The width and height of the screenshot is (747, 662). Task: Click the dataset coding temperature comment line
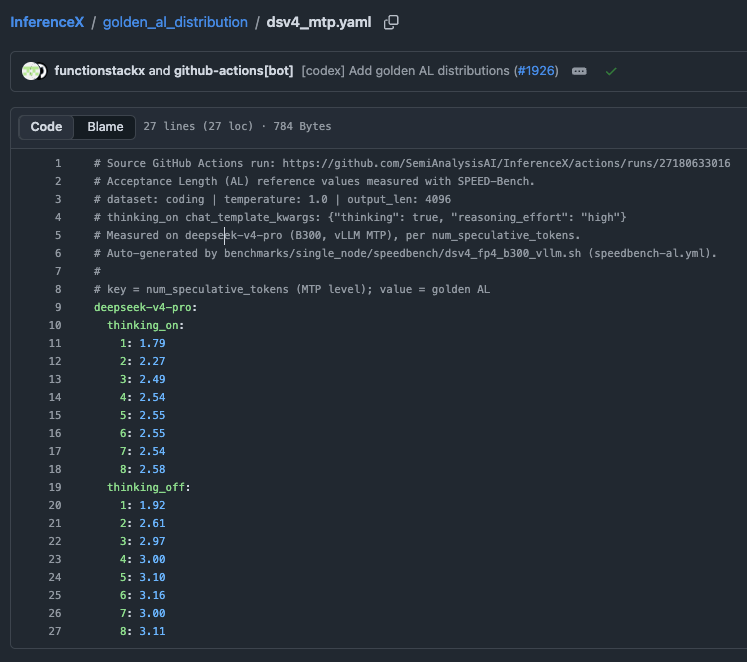[273, 199]
